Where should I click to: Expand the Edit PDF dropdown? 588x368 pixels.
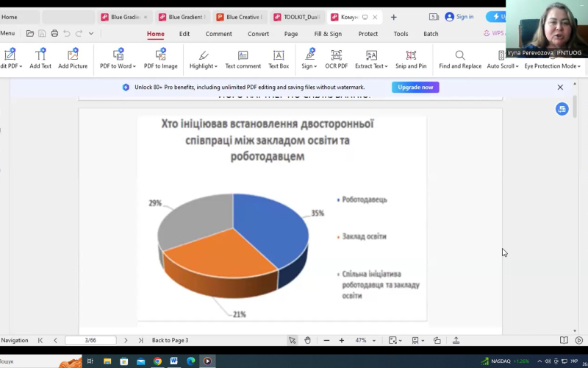(x=21, y=66)
